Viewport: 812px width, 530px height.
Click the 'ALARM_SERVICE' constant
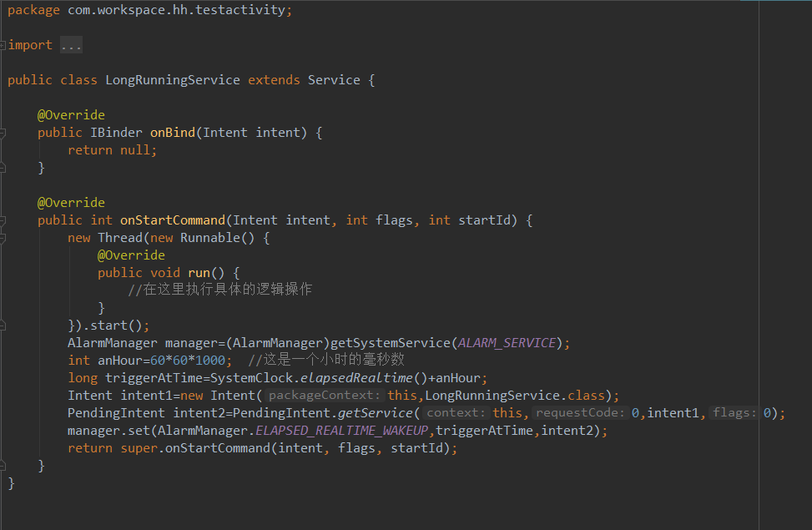coord(507,343)
